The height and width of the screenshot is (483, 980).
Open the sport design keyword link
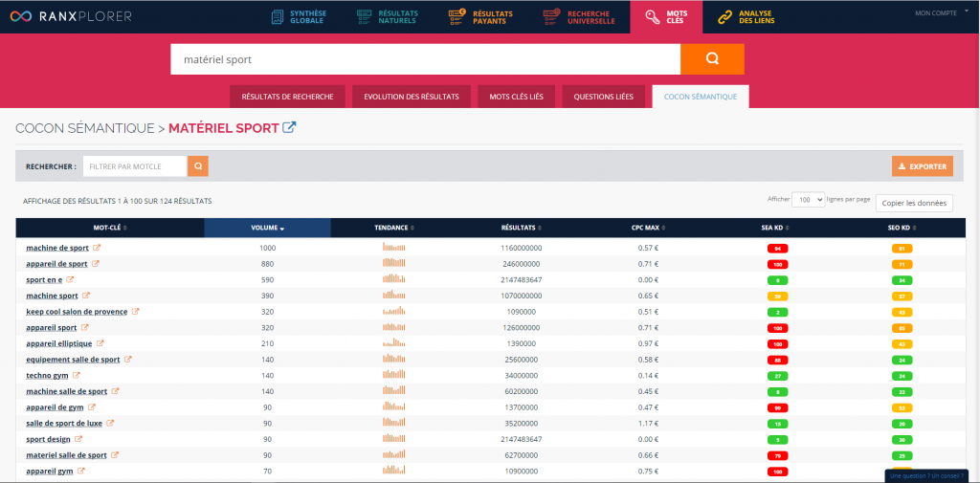tap(48, 439)
